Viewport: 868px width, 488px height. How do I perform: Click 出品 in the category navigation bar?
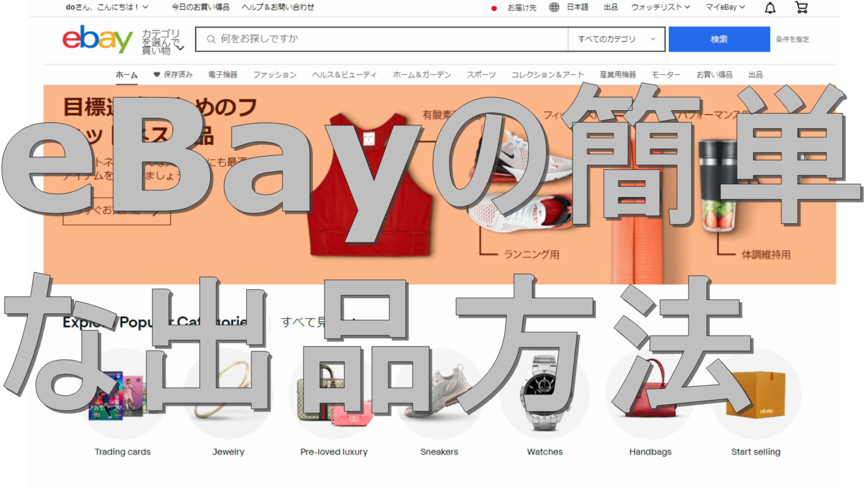tap(756, 75)
